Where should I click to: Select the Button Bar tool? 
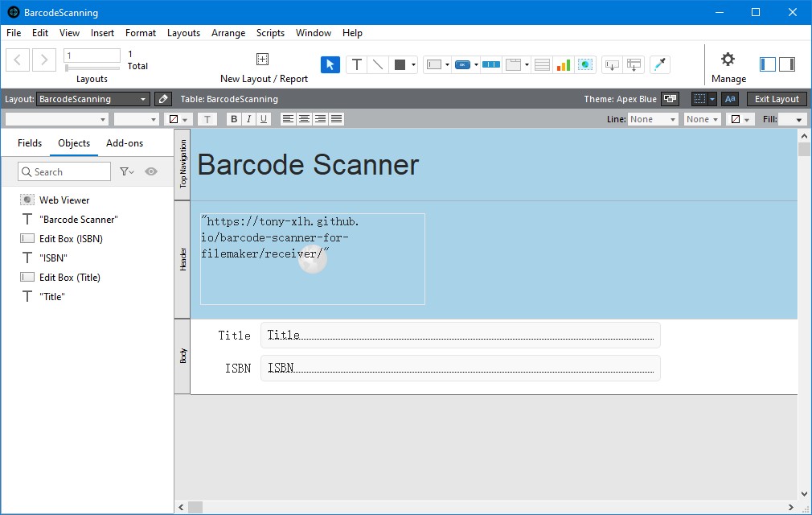(x=490, y=65)
